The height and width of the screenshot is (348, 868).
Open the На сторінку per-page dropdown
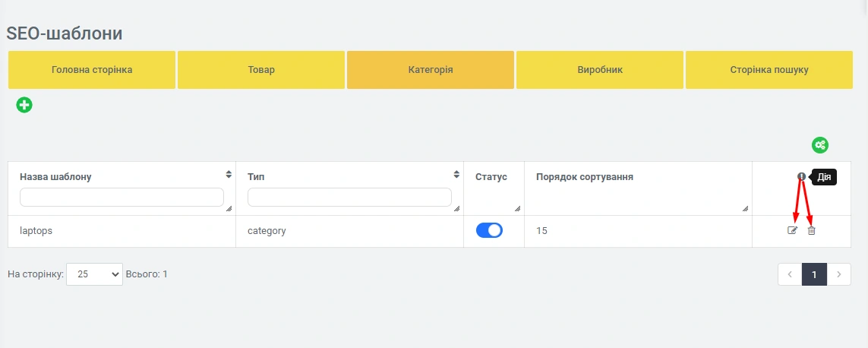[94, 274]
